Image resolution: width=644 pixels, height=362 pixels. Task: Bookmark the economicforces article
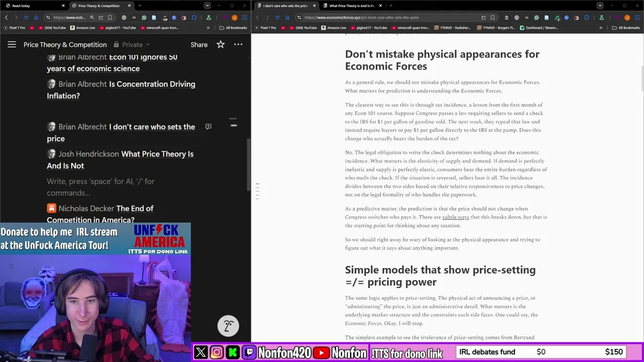(493, 18)
